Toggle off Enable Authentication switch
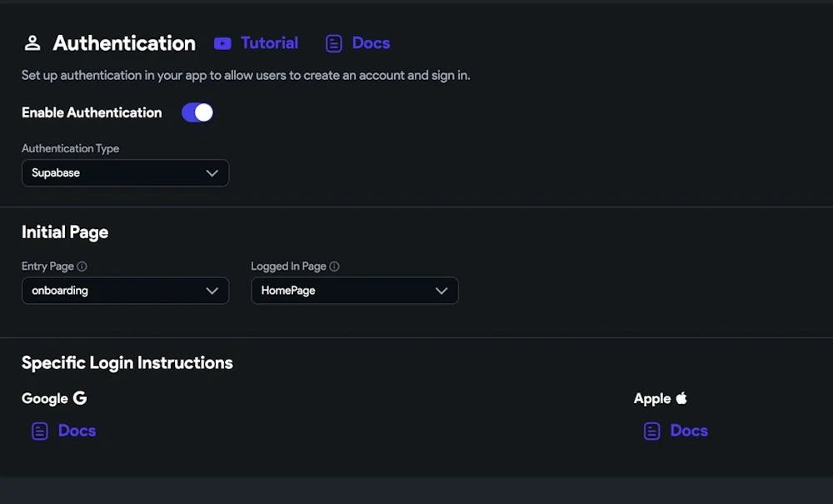Image resolution: width=833 pixels, height=504 pixels. (x=197, y=112)
